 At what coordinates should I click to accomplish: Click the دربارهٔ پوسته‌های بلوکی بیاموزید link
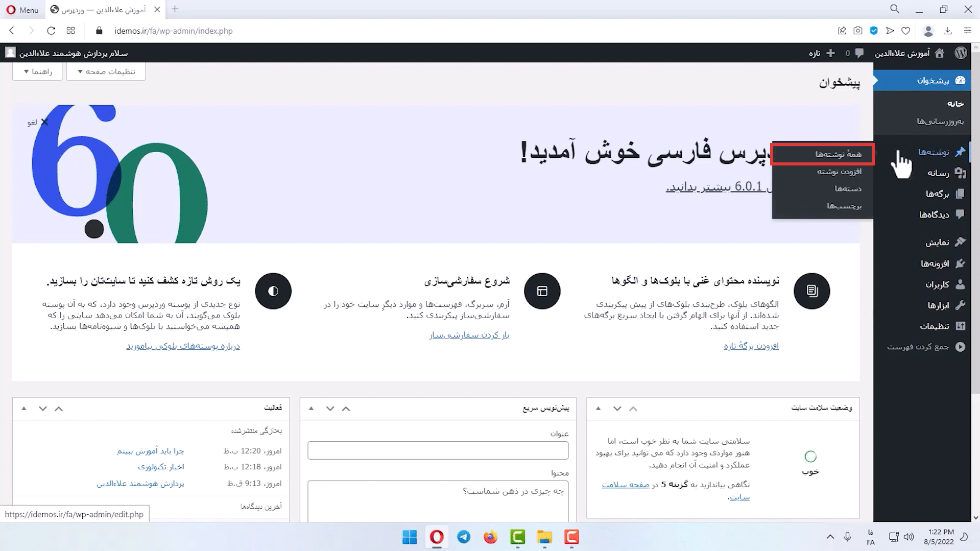pyautogui.click(x=183, y=346)
